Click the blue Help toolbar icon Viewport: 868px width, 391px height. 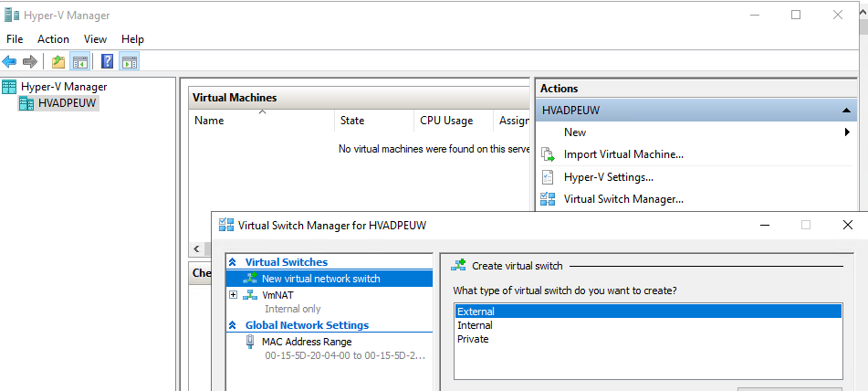[x=107, y=61]
